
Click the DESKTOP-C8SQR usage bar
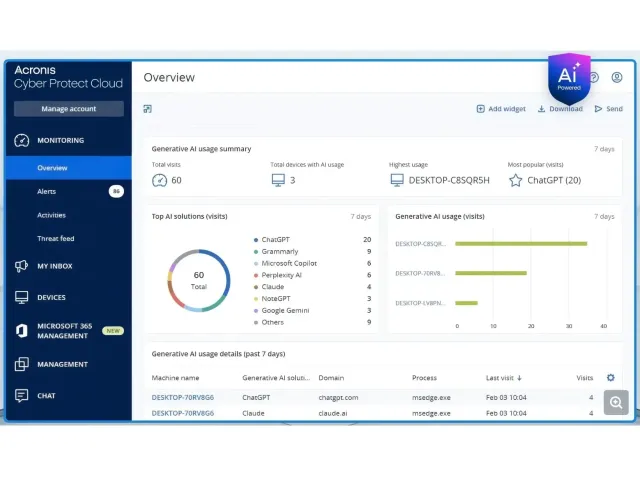521,244
